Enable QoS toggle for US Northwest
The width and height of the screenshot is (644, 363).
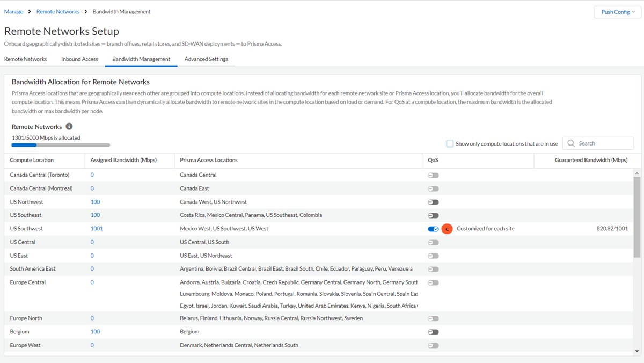433,202
